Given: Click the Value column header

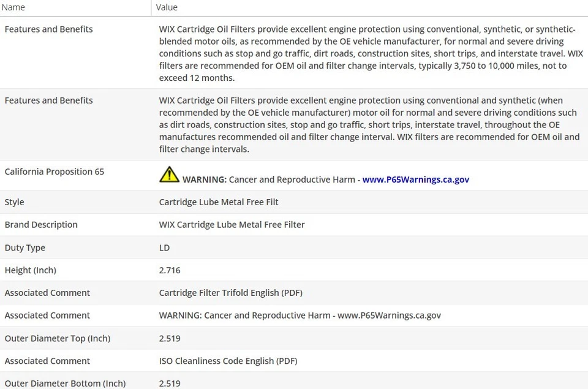Looking at the screenshot, I should pyautogui.click(x=167, y=7).
